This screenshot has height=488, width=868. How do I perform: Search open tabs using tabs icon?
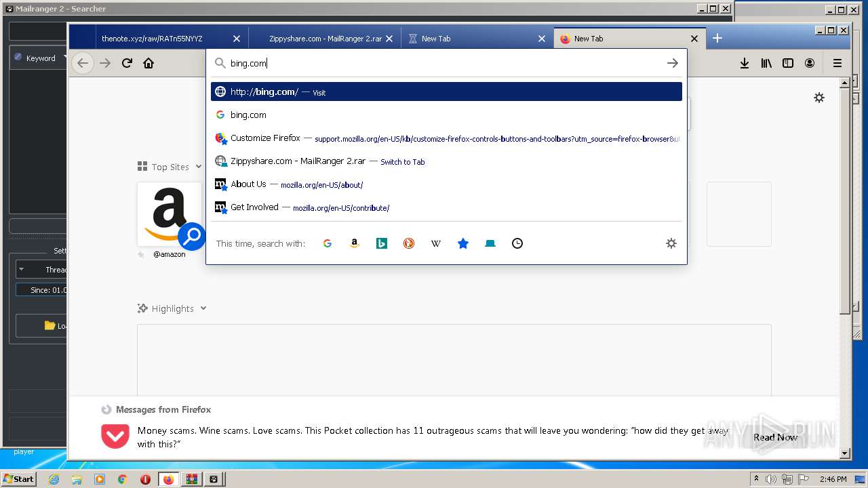[x=490, y=243]
